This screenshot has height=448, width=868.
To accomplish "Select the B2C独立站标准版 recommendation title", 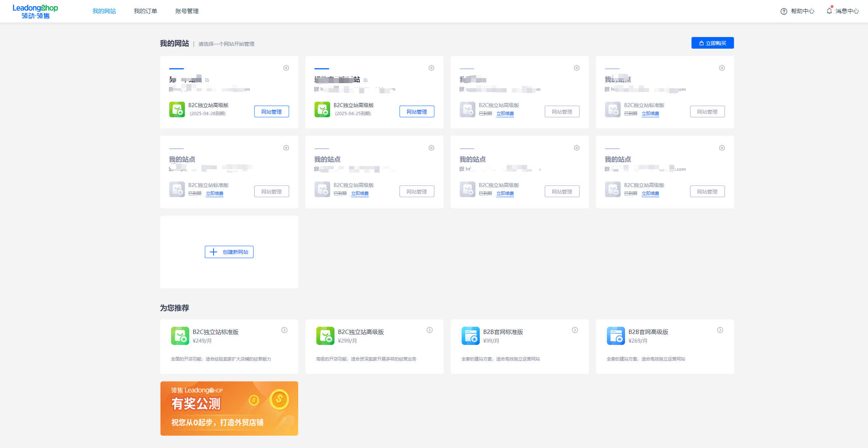I will tap(216, 332).
